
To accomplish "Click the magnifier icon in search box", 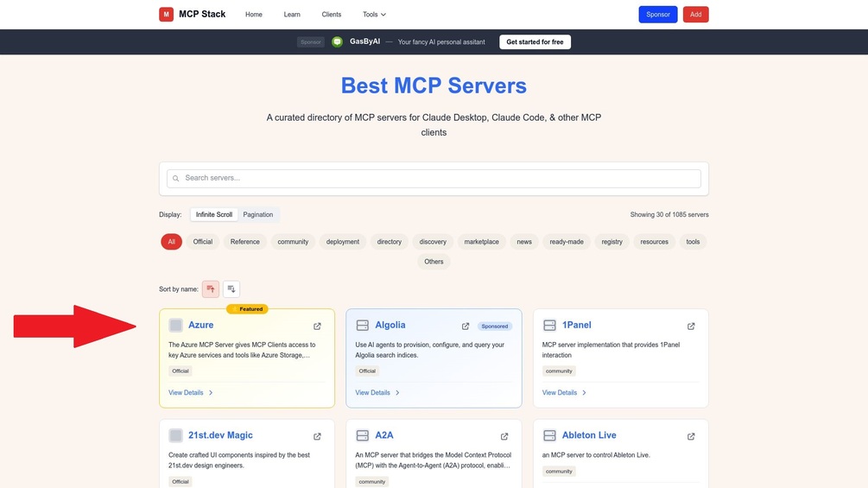I will (x=175, y=178).
